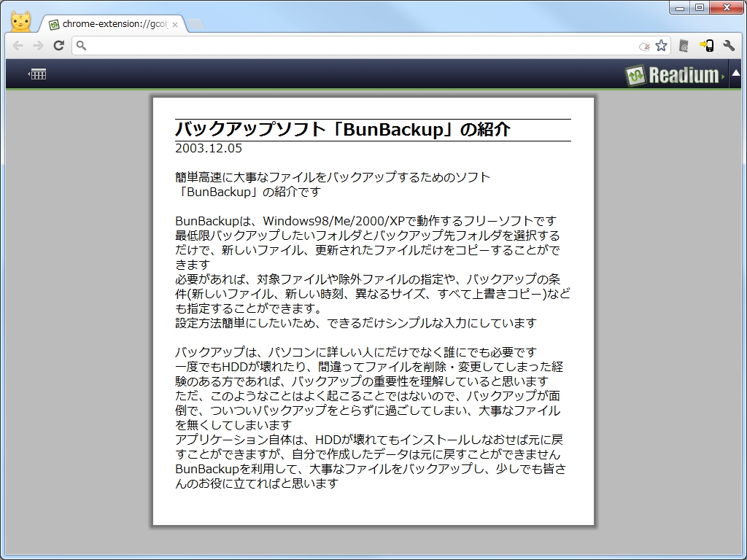The image size is (747, 560).
Task: Reload the current page
Action: tap(58, 45)
